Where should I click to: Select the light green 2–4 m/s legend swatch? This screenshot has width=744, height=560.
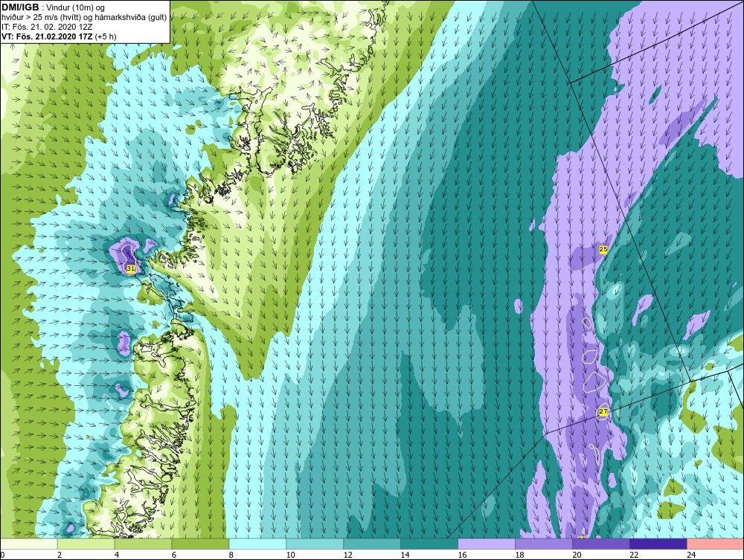pos(86,544)
